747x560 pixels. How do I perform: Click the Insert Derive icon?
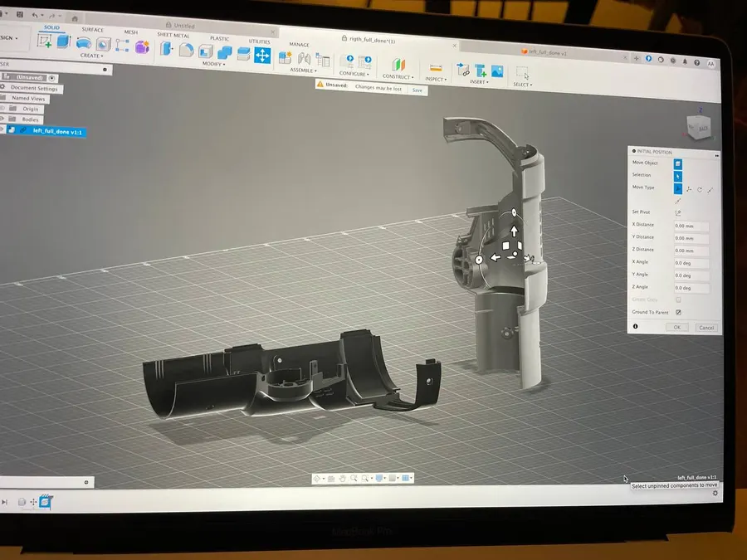(x=463, y=71)
